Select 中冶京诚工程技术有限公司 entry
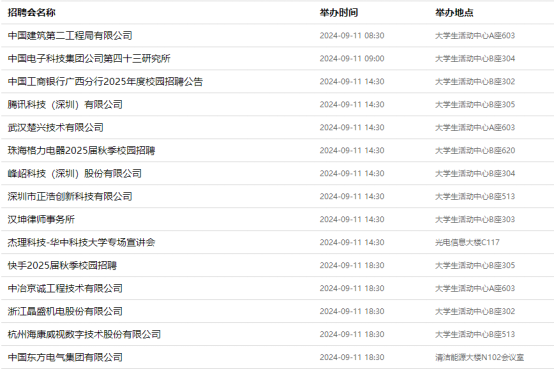 pos(65,288)
